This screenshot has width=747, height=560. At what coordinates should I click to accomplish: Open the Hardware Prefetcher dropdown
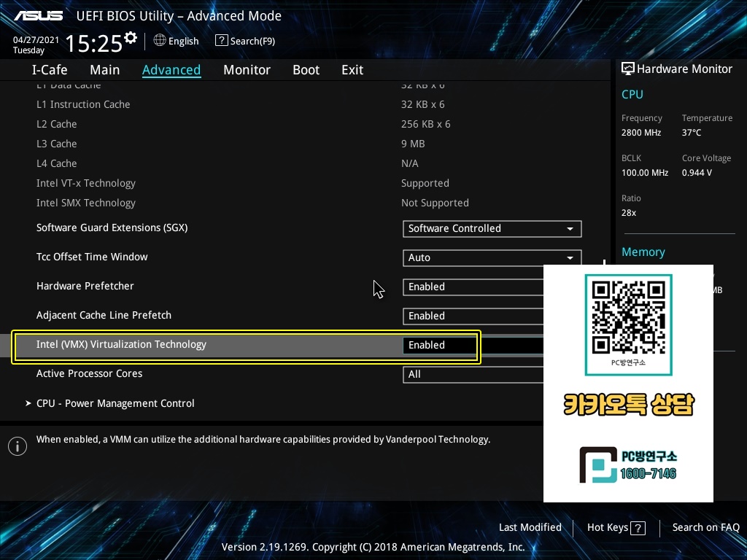[x=473, y=287]
